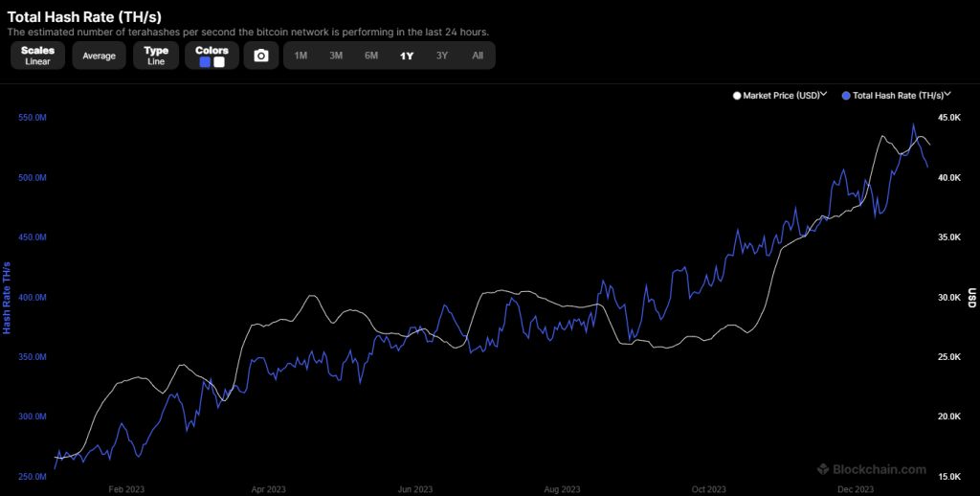Click the white Market Price legend dot
This screenshot has height=496, width=980.
(736, 96)
